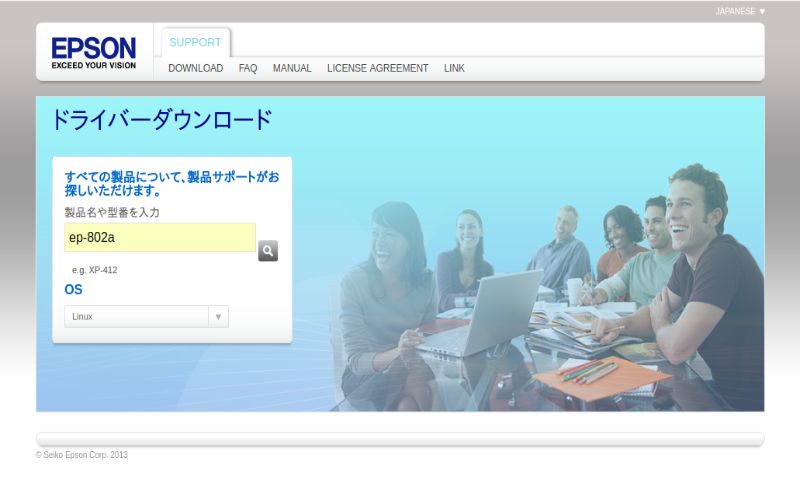Click the OS heading label
Image resolution: width=800 pixels, height=479 pixels.
click(73, 289)
